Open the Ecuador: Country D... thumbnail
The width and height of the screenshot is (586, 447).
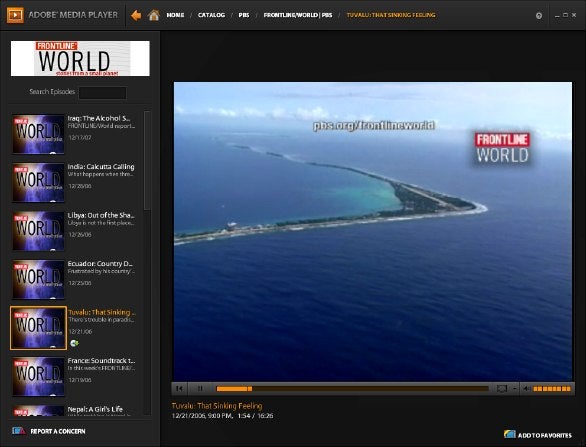pyautogui.click(x=38, y=280)
